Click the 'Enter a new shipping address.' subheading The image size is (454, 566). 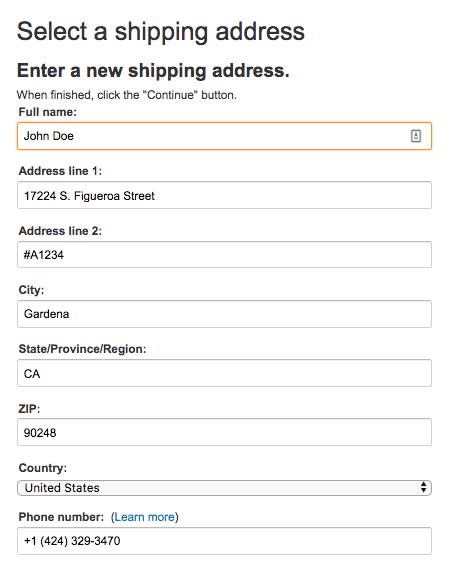pos(153,71)
